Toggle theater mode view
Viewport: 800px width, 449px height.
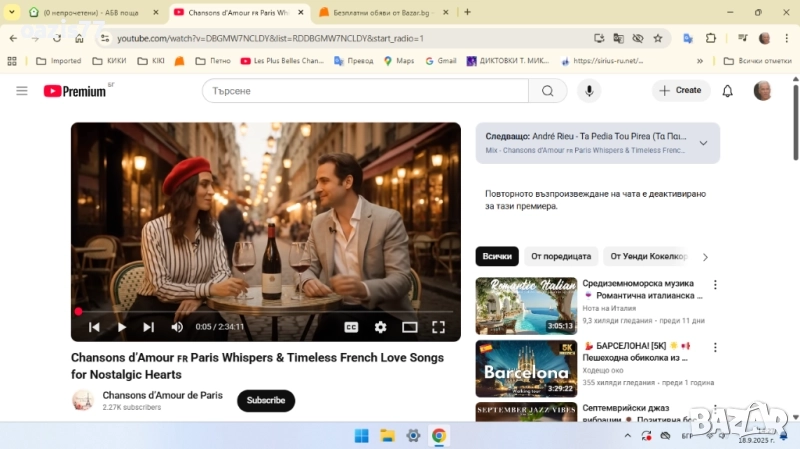pyautogui.click(x=409, y=327)
